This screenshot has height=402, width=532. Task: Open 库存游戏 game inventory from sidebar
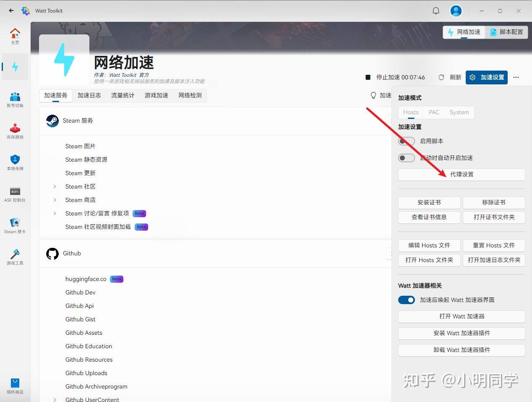[x=15, y=131]
